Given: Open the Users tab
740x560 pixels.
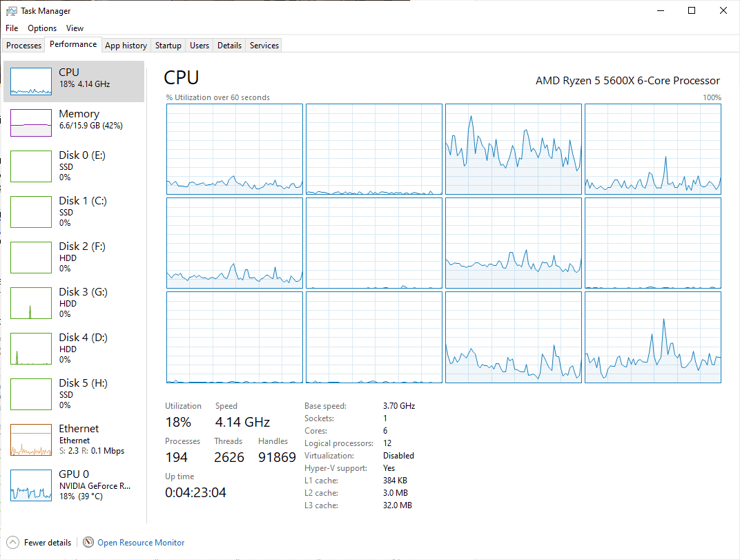Looking at the screenshot, I should coord(199,46).
